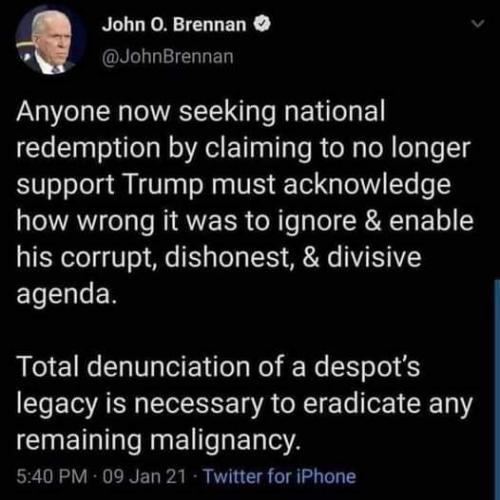500x500 pixels.
Task: Open John O. Brennan's profile picture
Action: coord(50,41)
